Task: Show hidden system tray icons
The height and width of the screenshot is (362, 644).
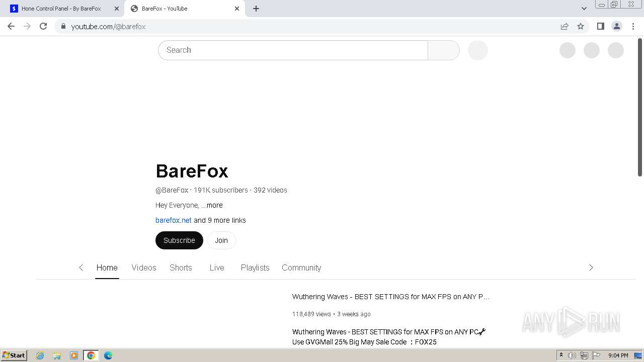Action: point(561,355)
